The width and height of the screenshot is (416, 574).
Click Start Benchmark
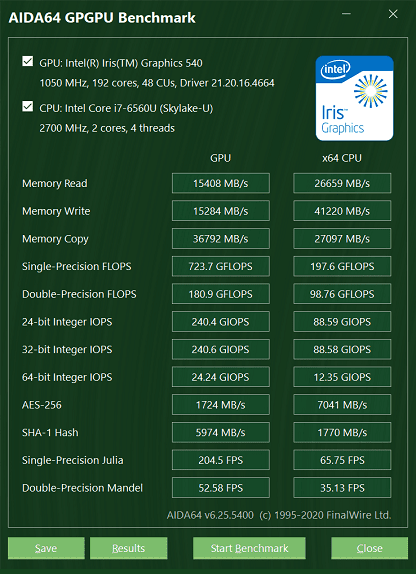pos(249,548)
